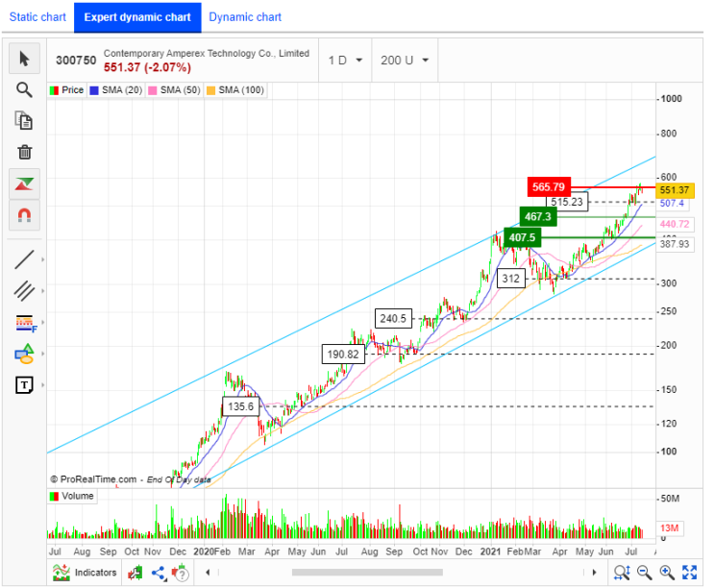714x588 pixels.
Task: Click the chart help question icon
Action: [181, 573]
